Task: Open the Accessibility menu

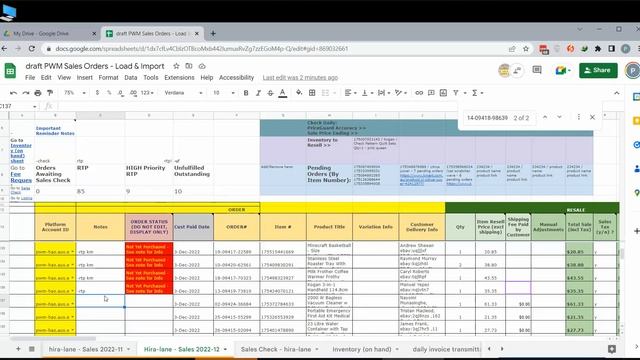Action: (x=236, y=78)
